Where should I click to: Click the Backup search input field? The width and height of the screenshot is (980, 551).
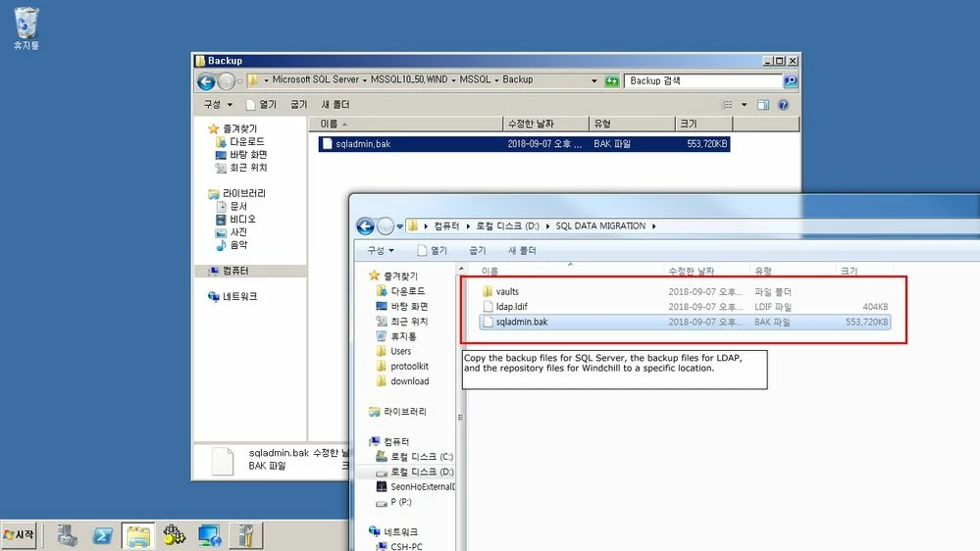click(x=703, y=80)
